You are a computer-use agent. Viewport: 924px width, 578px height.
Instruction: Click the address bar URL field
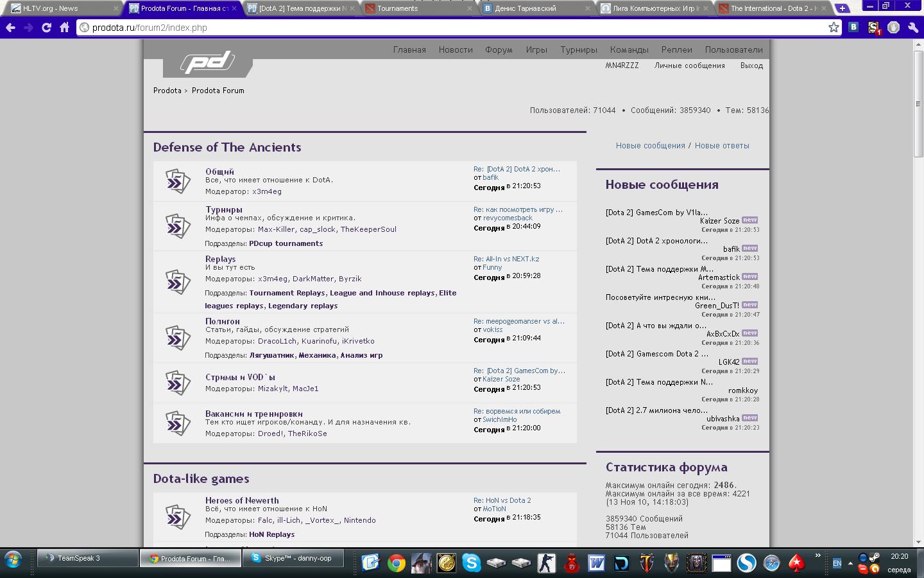click(x=458, y=28)
